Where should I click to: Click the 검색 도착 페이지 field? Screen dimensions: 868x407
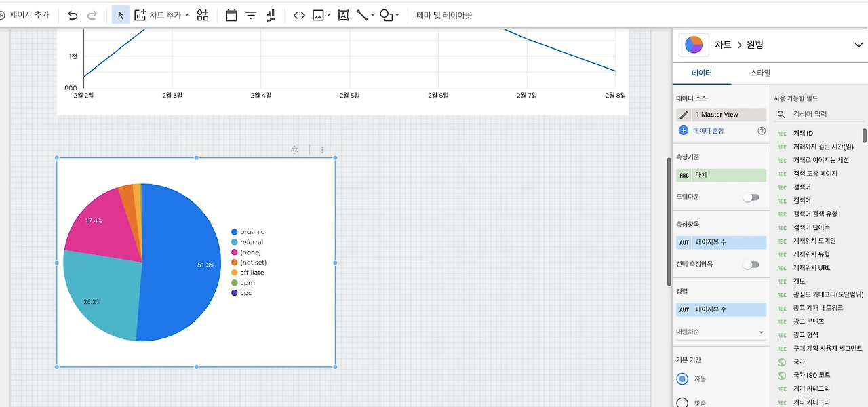(x=815, y=174)
